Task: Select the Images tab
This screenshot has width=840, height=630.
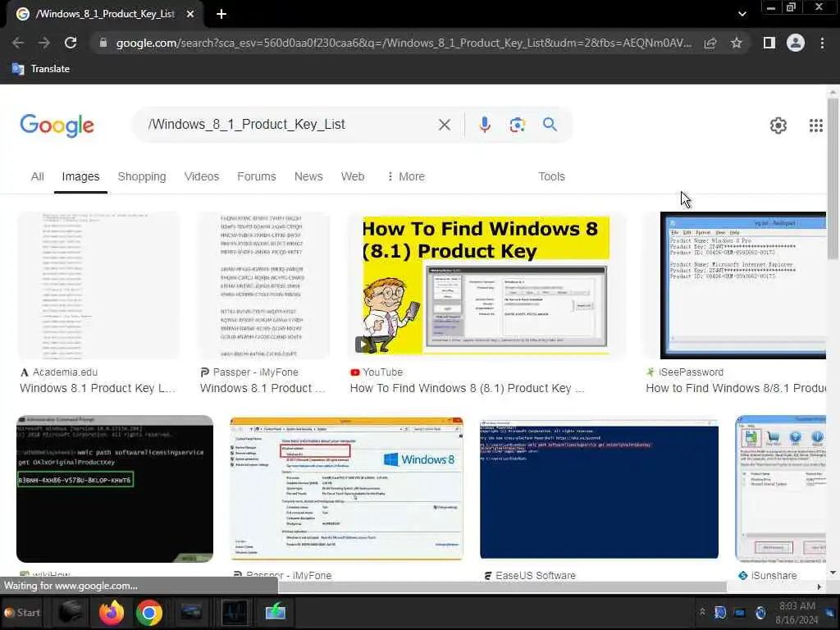Action: coord(80,176)
